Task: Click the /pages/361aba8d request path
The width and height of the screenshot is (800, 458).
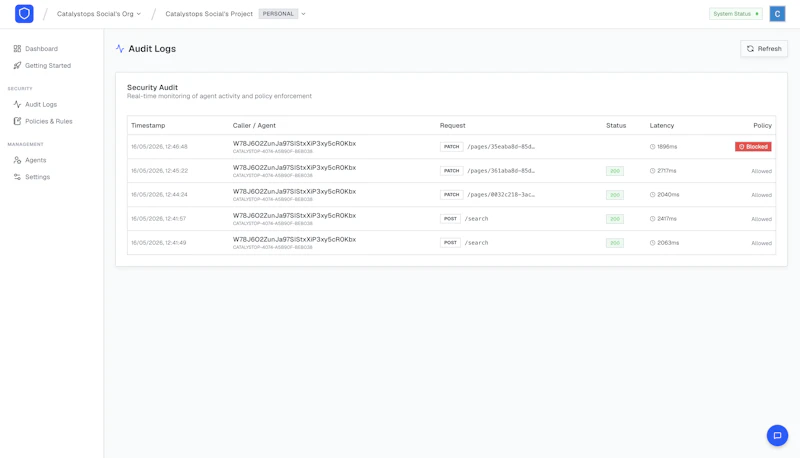Action: (501, 170)
